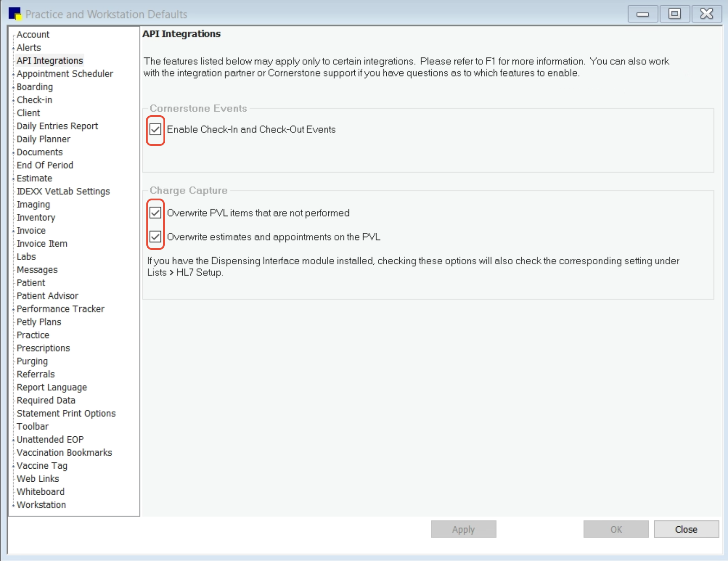Close the window with the X icon
The height and width of the screenshot is (561, 728).
click(706, 14)
